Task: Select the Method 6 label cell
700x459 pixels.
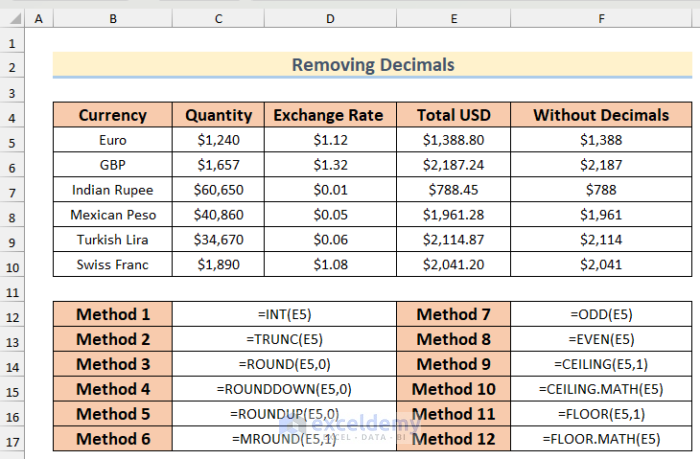Action: 113,439
